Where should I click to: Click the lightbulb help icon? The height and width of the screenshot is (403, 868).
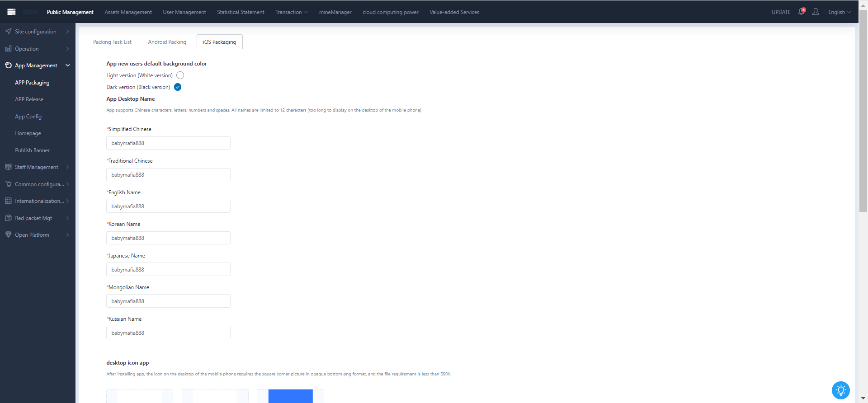tap(841, 390)
